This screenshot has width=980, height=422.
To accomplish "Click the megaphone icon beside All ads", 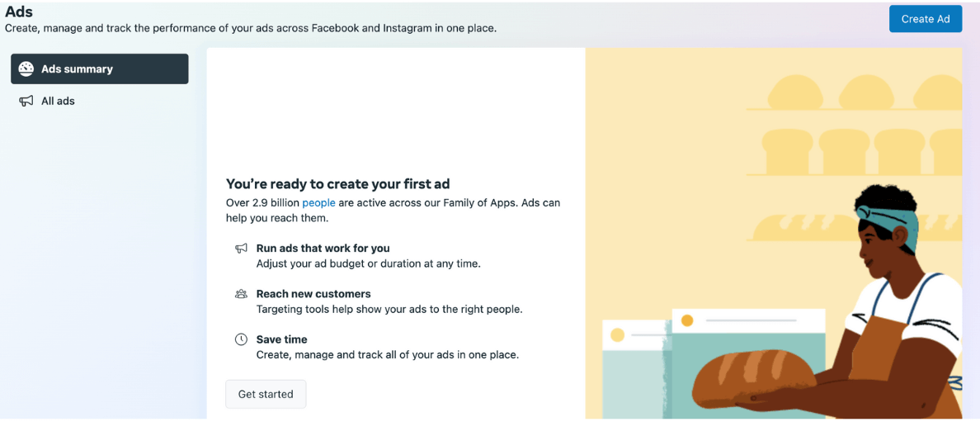I will pos(26,101).
